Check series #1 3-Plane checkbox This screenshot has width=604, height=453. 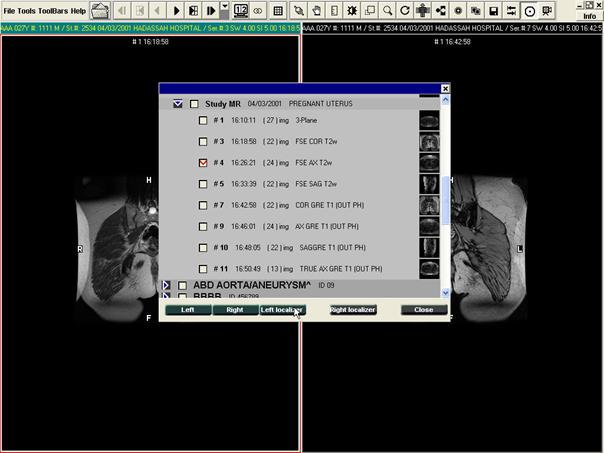[203, 120]
